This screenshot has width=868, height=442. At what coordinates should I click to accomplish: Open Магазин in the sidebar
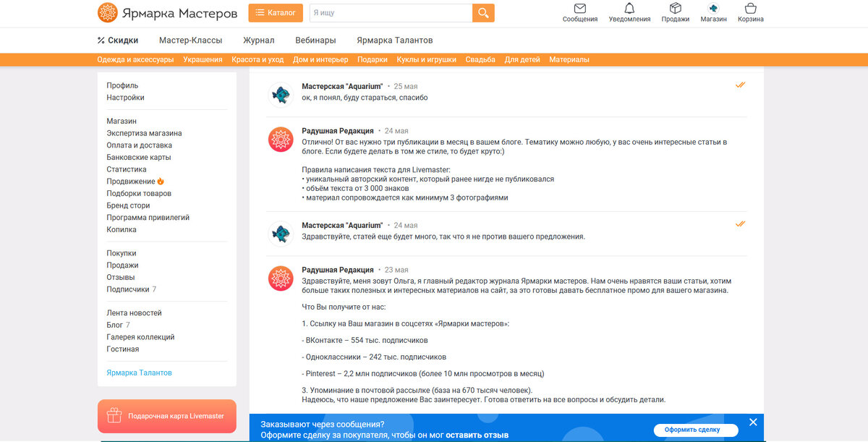(122, 121)
